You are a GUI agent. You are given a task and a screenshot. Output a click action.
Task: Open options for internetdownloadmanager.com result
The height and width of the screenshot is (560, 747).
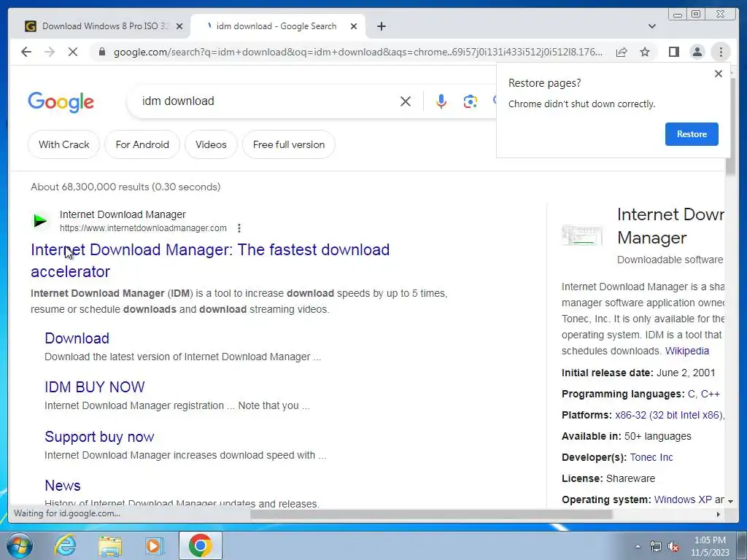pos(239,228)
